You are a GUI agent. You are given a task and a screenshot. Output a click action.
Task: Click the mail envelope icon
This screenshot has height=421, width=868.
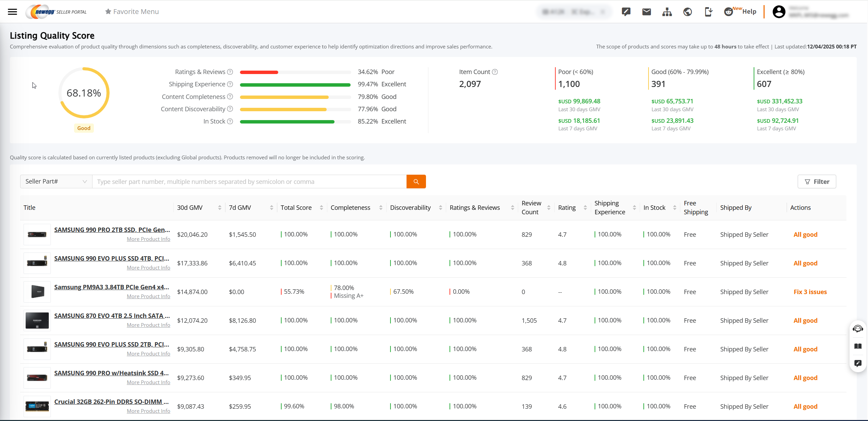tap(646, 12)
